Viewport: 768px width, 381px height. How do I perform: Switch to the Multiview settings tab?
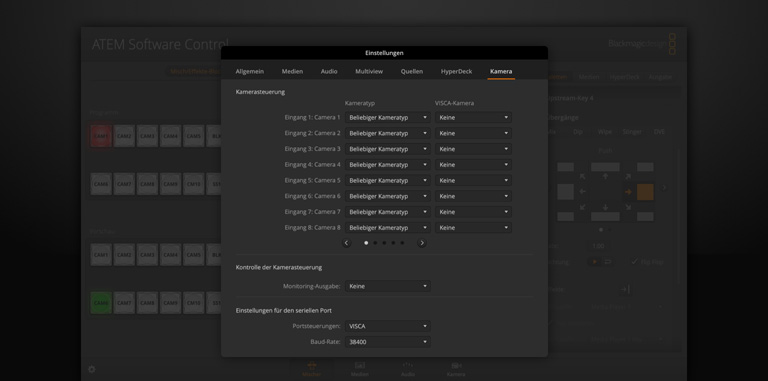(x=369, y=71)
